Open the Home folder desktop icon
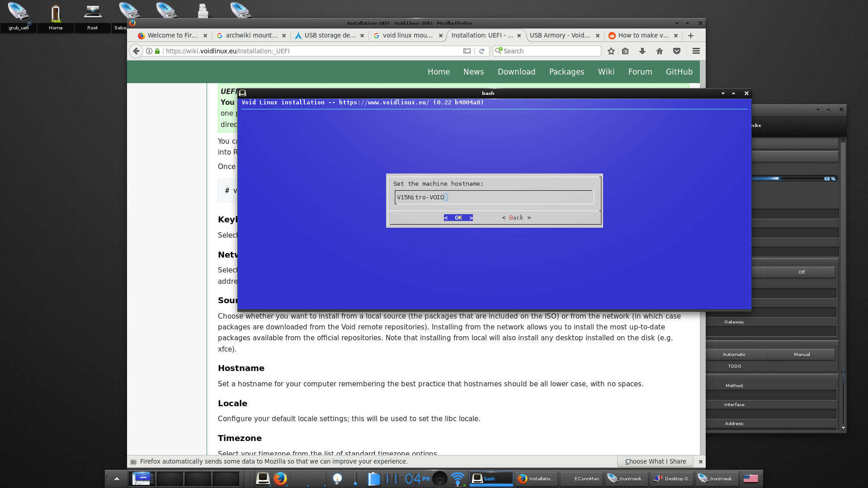Image resolution: width=868 pixels, height=488 pixels. click(x=56, y=16)
